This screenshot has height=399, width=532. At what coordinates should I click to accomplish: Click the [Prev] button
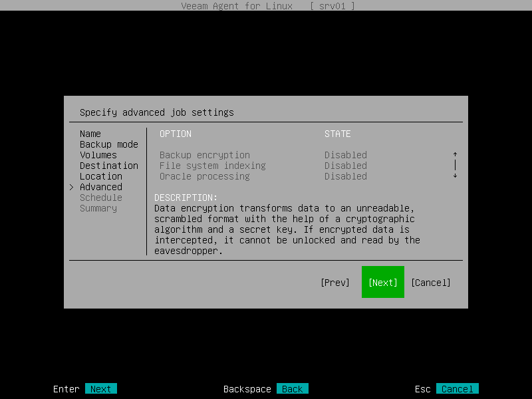335,283
